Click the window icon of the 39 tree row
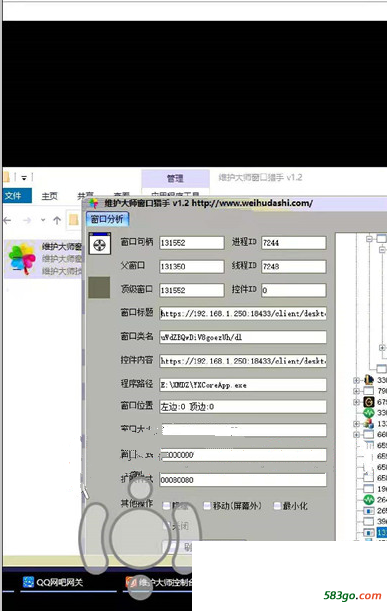 point(369,521)
